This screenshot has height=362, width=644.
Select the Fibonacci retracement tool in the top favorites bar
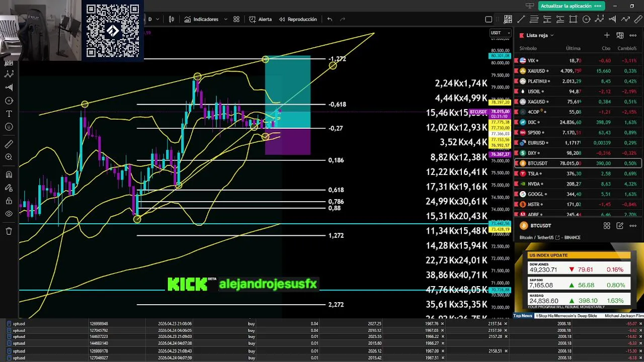[x=534, y=20]
